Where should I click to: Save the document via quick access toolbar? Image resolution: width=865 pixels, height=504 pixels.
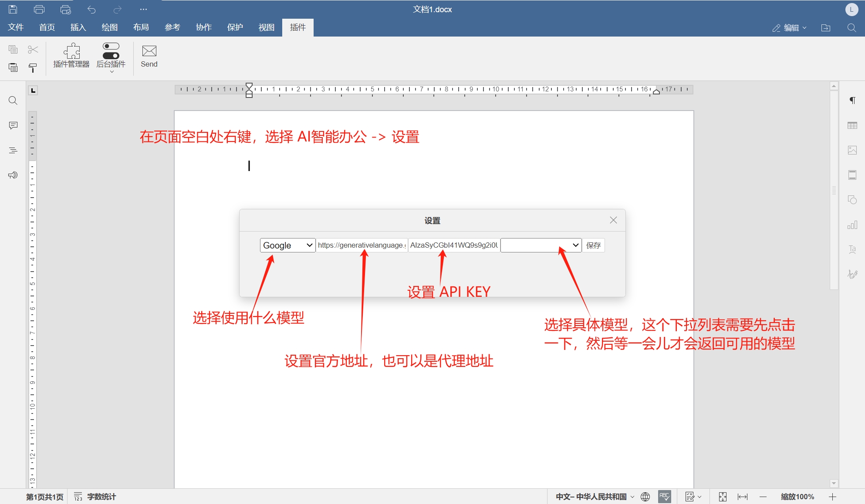pyautogui.click(x=12, y=9)
